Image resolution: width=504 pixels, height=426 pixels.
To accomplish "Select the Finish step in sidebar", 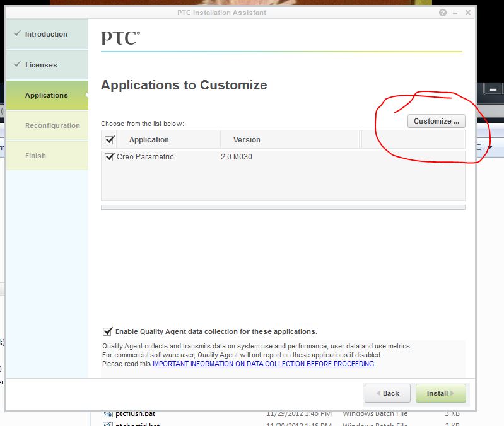I will point(47,156).
